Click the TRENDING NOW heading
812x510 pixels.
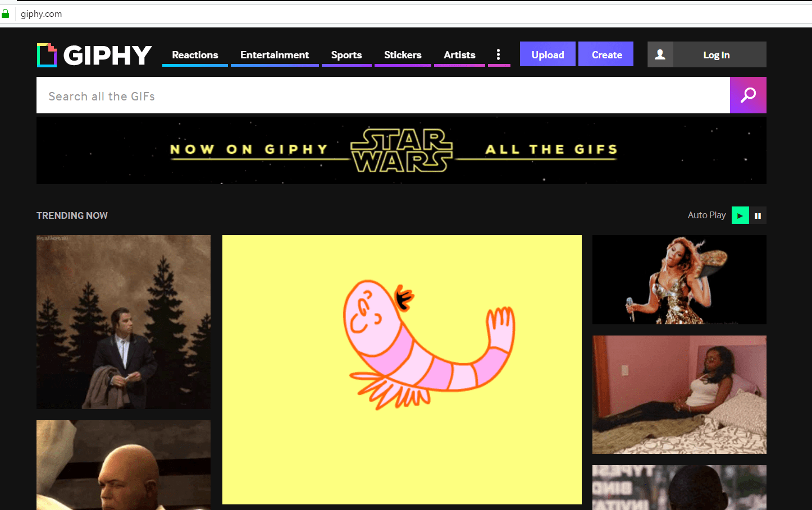coord(72,215)
